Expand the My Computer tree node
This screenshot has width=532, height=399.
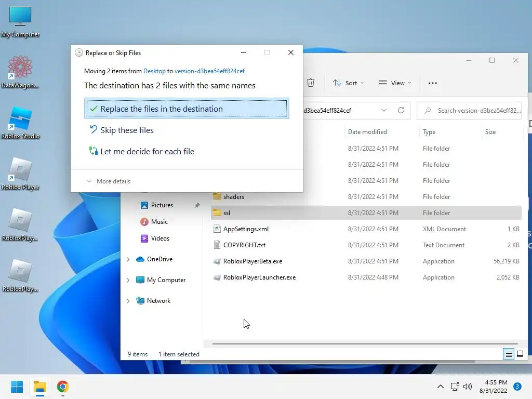click(128, 280)
